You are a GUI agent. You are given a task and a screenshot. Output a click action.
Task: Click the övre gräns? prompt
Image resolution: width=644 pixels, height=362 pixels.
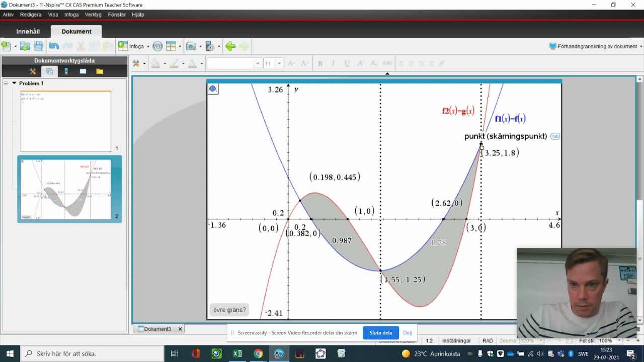tap(229, 310)
